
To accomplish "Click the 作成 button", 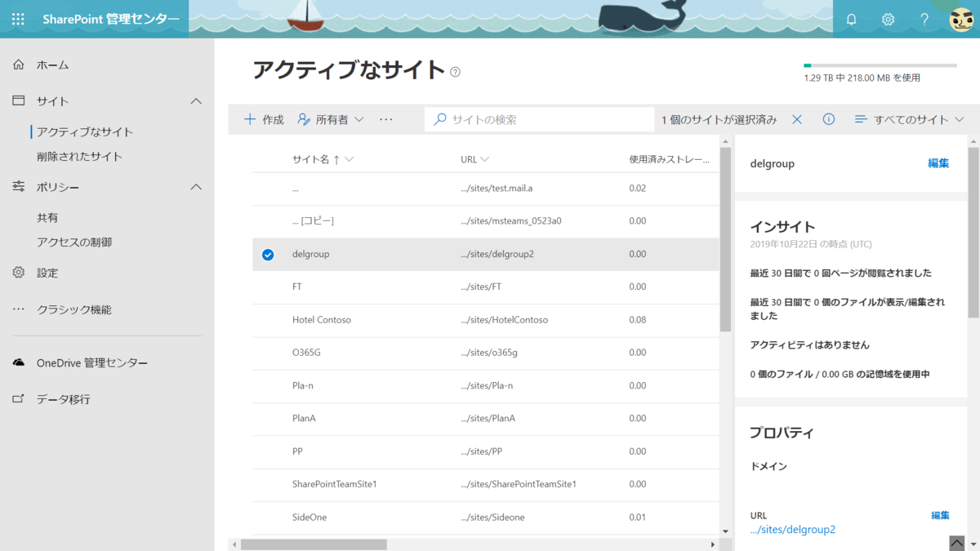I will (x=264, y=119).
